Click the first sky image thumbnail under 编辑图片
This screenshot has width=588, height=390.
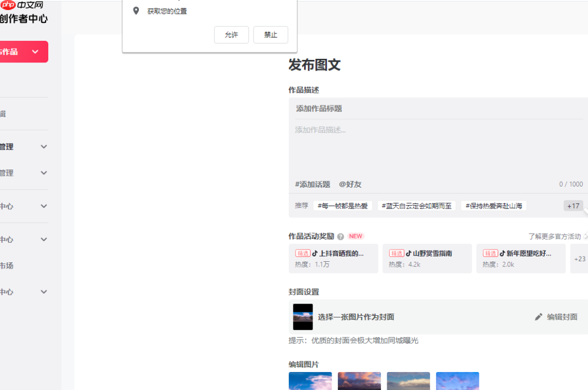tap(310, 381)
